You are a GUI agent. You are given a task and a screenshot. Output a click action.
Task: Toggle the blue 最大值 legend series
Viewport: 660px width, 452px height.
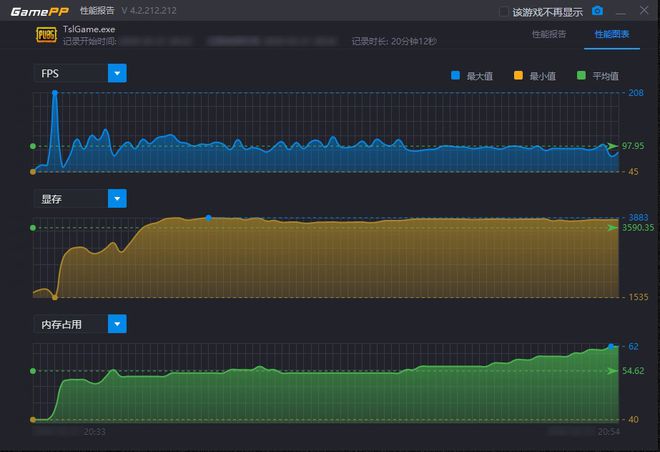click(x=456, y=75)
